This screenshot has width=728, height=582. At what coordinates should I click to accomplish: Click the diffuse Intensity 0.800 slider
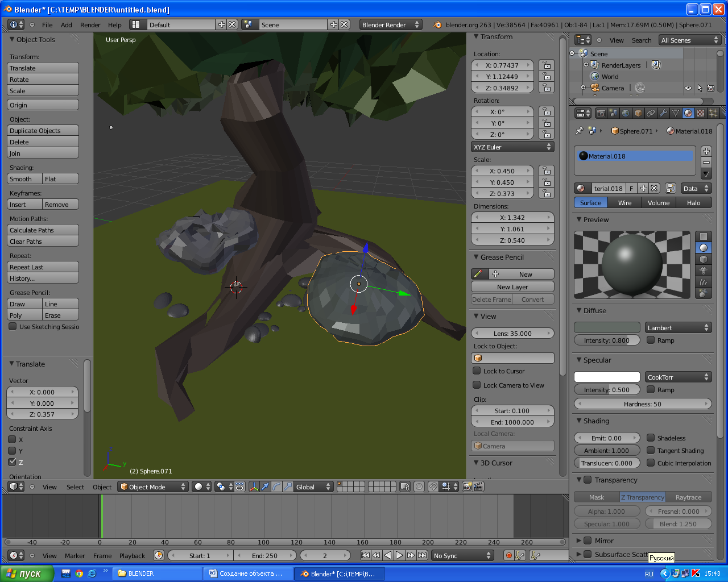(x=607, y=340)
